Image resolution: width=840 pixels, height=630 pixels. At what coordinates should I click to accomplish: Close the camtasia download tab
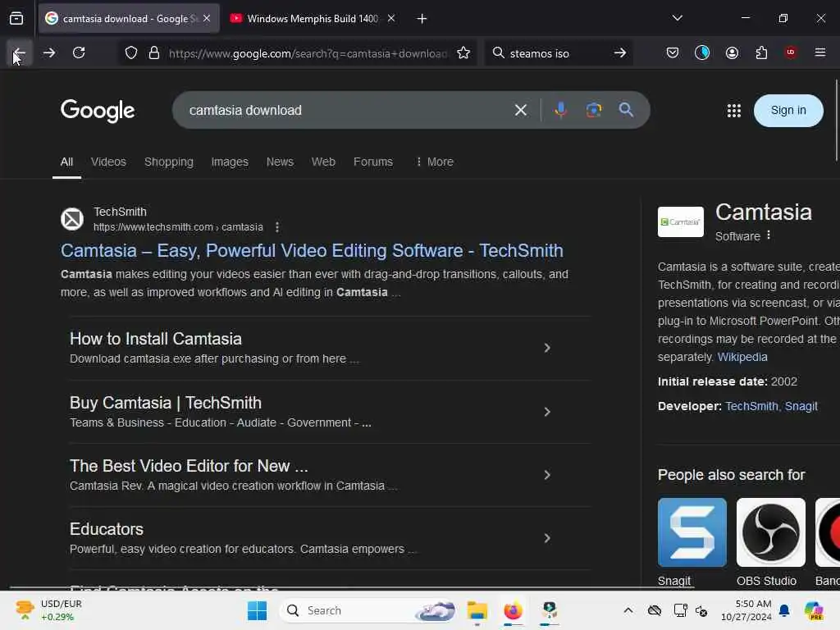click(207, 19)
